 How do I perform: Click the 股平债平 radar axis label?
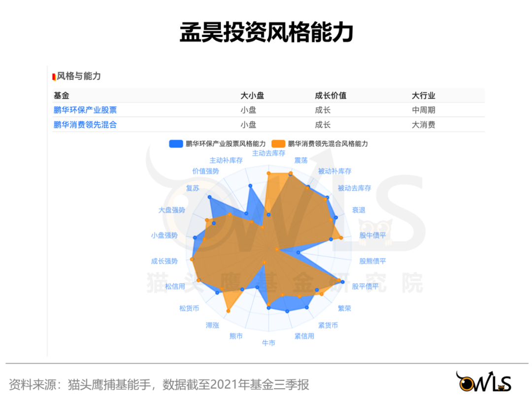365,286
